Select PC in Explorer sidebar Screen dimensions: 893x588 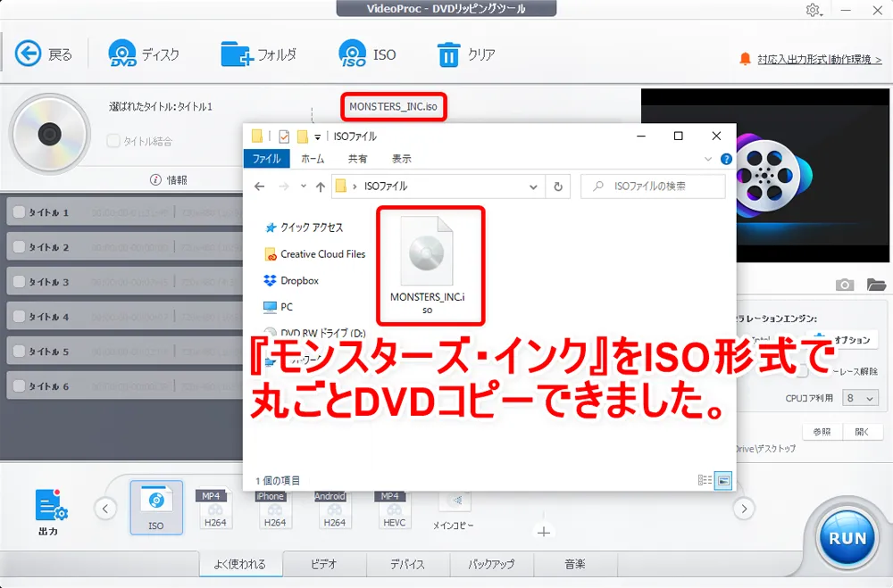(x=278, y=307)
